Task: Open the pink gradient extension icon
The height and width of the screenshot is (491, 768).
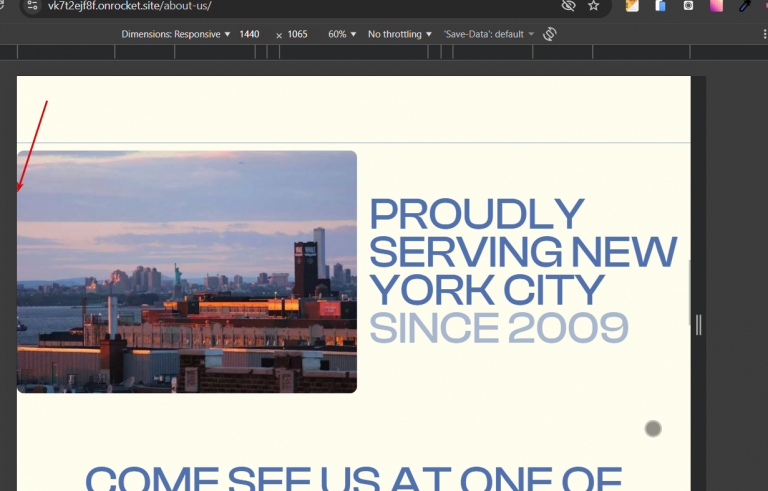Action: coord(717,5)
